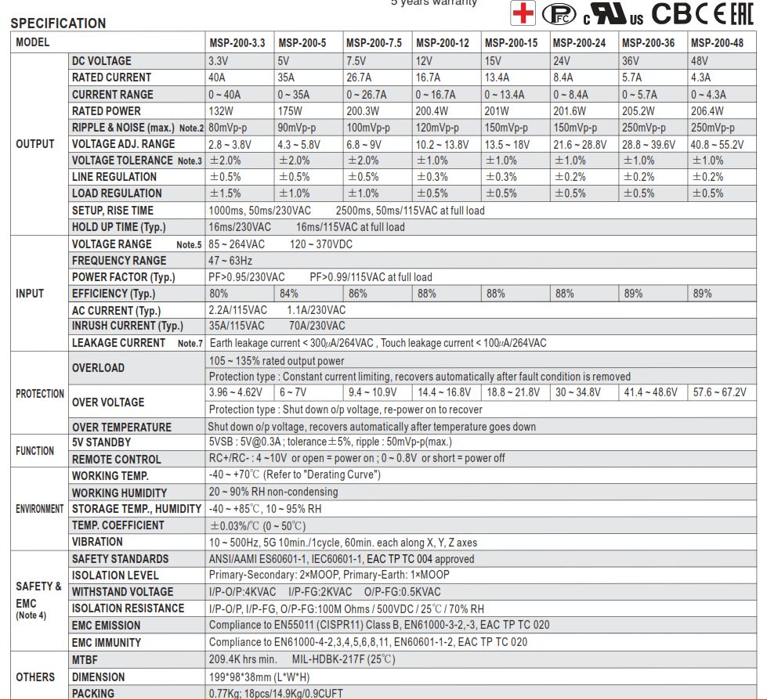Image resolution: width=767 pixels, height=700 pixels.
Task: Click the SETUP, RISE TIME label
Action: tap(113, 211)
